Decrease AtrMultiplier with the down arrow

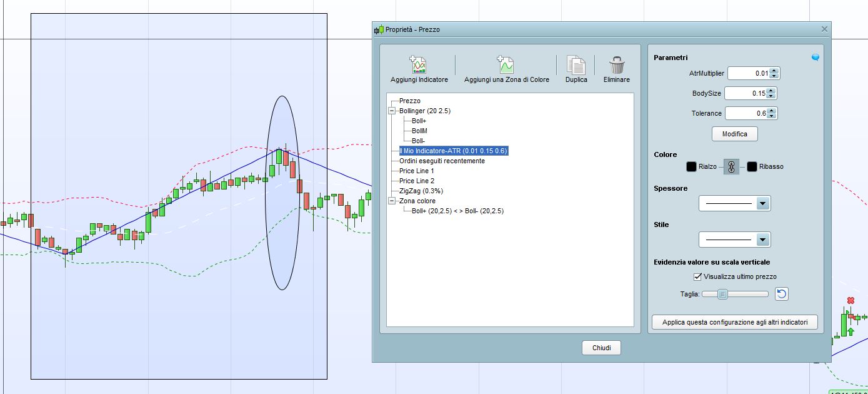click(774, 76)
